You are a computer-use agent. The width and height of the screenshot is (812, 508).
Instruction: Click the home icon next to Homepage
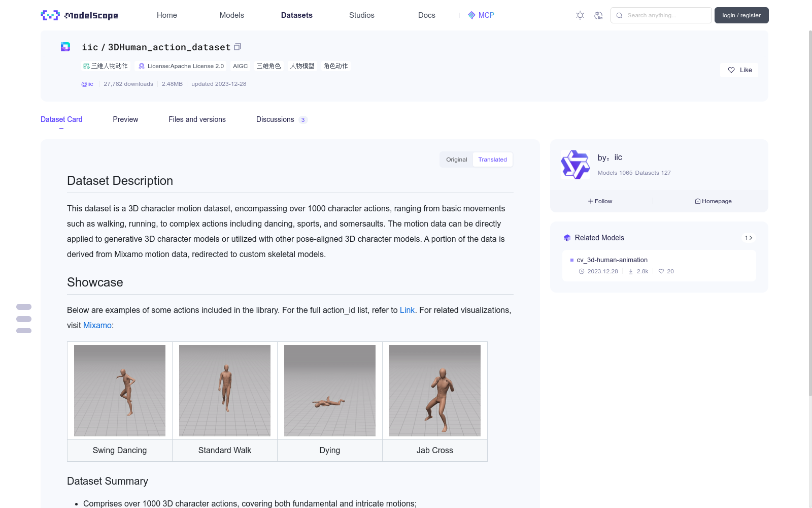coord(698,201)
